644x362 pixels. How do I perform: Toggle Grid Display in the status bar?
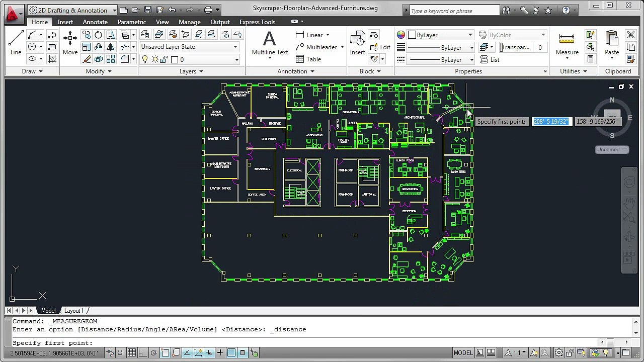coord(132,352)
